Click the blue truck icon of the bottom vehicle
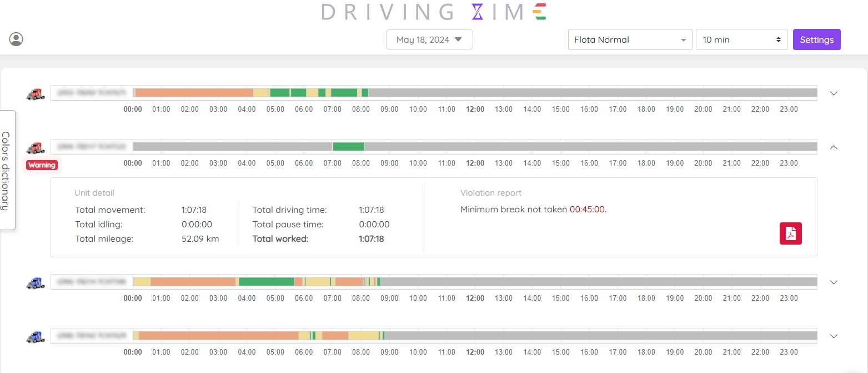The image size is (868, 373). pyautogui.click(x=35, y=336)
